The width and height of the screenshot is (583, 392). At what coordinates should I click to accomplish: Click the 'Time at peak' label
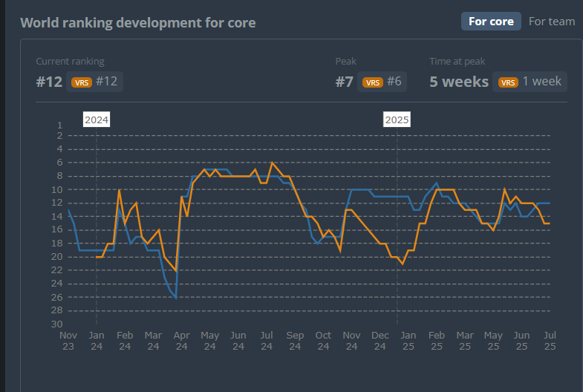point(457,62)
